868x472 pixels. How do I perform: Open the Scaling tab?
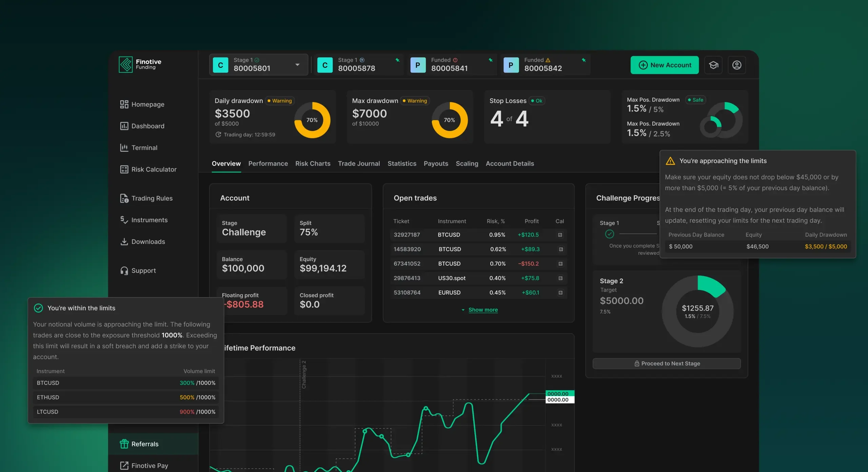[x=467, y=164]
